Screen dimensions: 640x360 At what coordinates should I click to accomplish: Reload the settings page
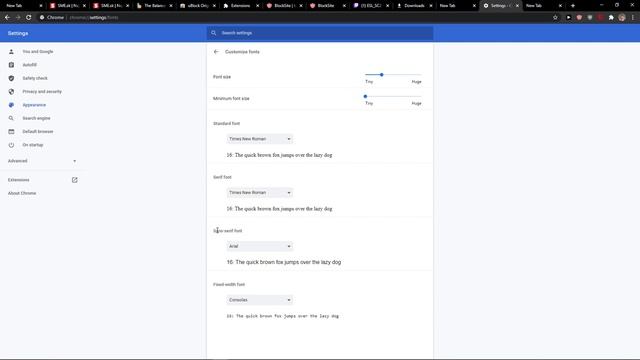click(29, 18)
